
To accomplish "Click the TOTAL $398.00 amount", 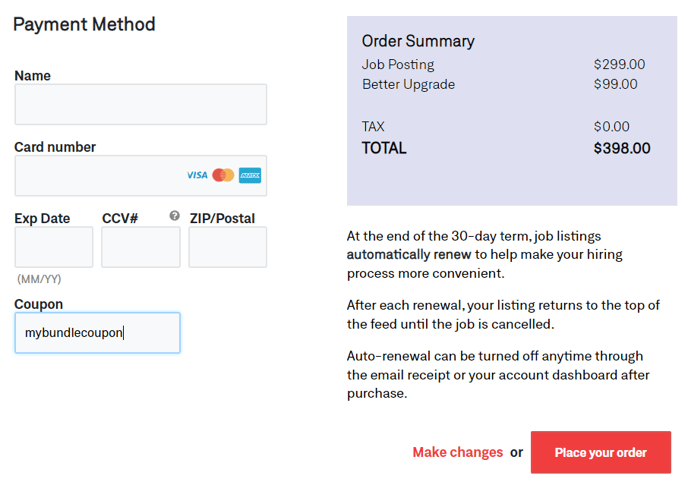I will (622, 148).
